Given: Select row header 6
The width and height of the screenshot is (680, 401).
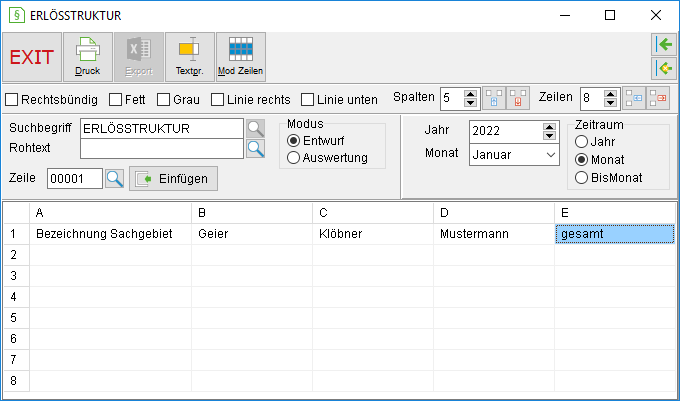Looking at the screenshot, I should (x=16, y=339).
